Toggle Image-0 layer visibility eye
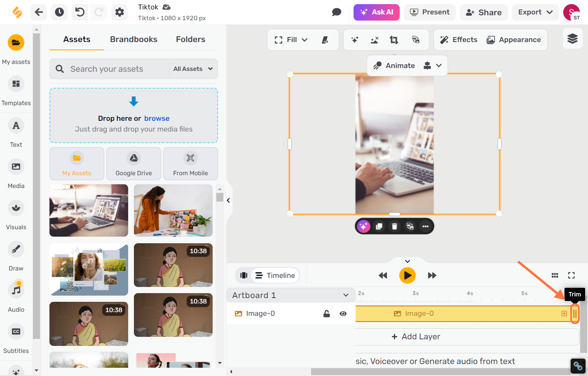The height and width of the screenshot is (376, 588). (x=343, y=314)
